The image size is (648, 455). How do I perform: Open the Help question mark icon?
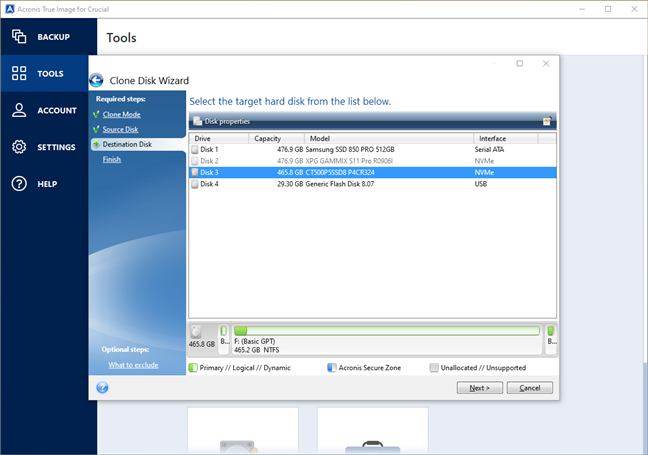19,183
